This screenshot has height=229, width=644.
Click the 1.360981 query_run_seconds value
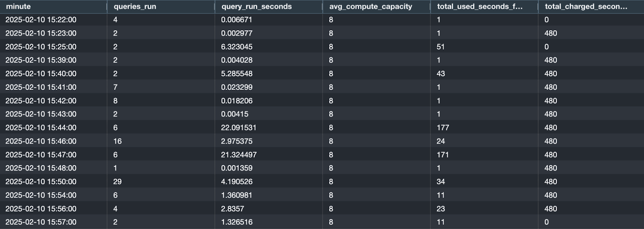[237, 195]
